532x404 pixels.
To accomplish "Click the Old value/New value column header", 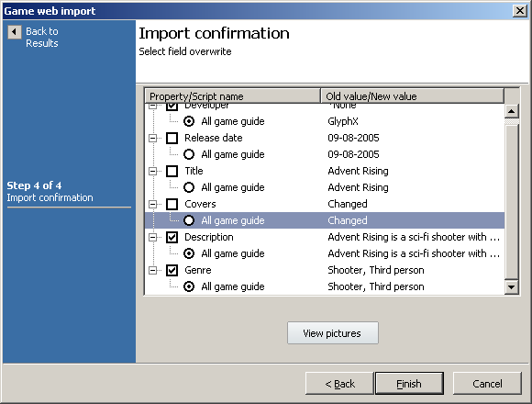I will [412, 96].
